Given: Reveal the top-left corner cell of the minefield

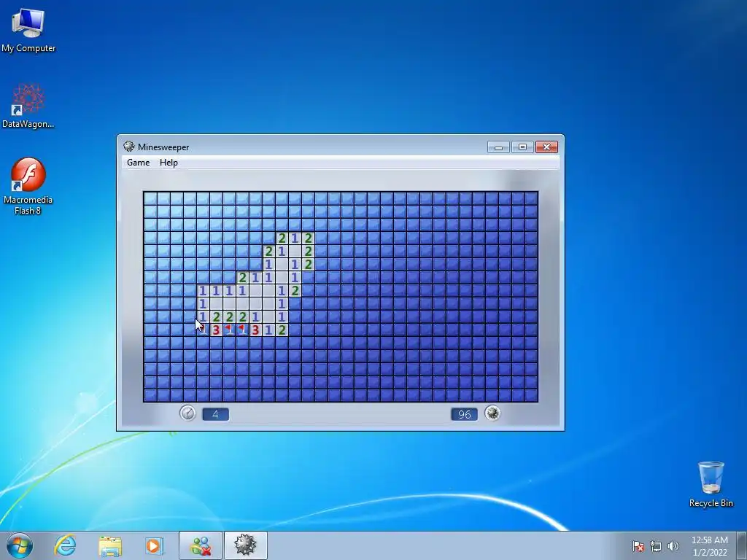Looking at the screenshot, I should pyautogui.click(x=150, y=198).
